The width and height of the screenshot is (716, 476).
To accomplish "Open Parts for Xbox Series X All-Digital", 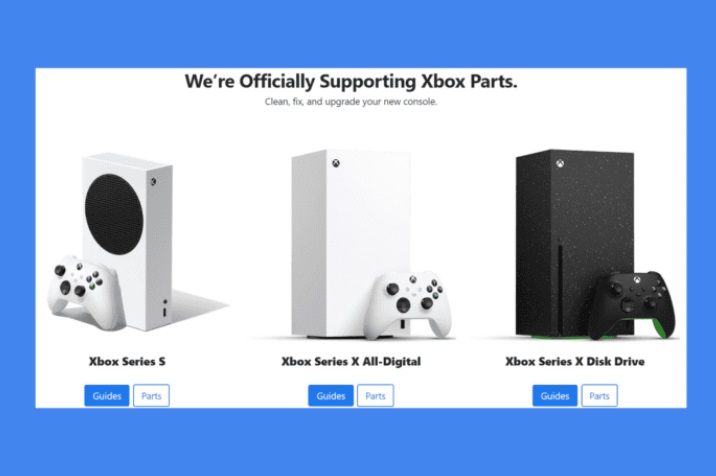I will tap(375, 396).
